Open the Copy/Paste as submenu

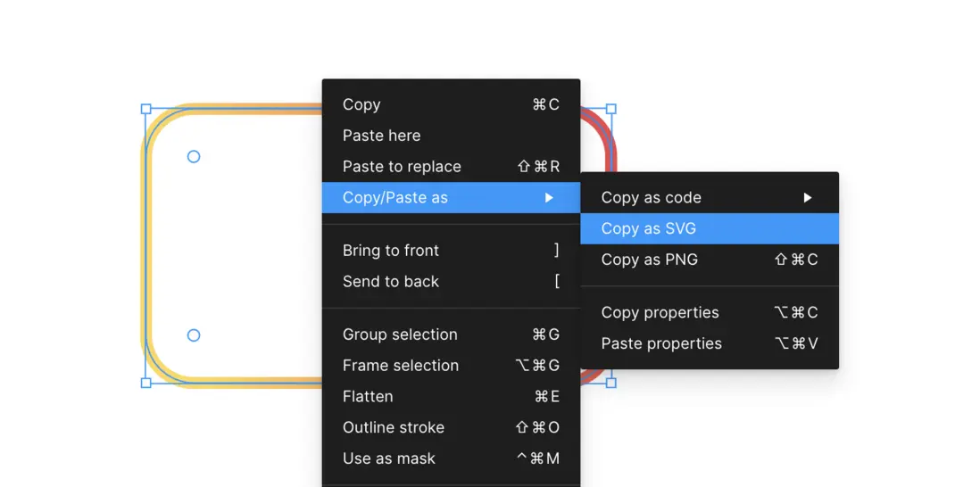(395, 198)
